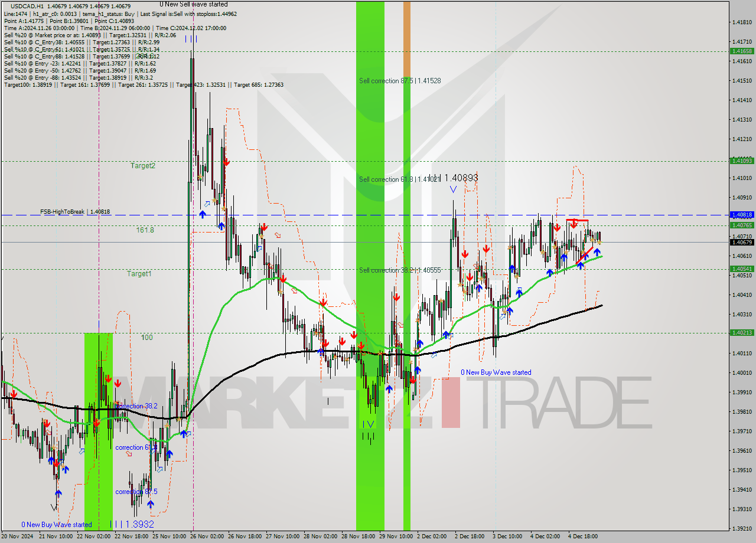Click the 1.41810 price axis label
The height and width of the screenshot is (543, 756).
[742, 22]
